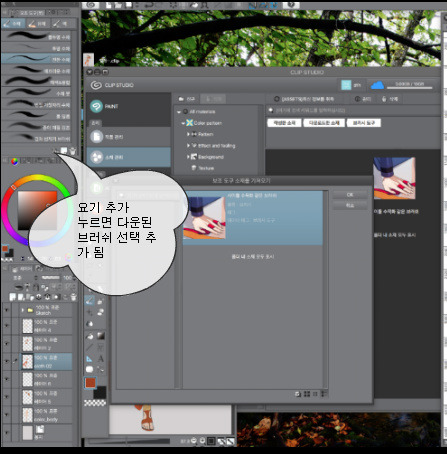Hide the layer below the Sketch folder
The width and height of the screenshot is (447, 454).
pyautogui.click(x=6, y=326)
